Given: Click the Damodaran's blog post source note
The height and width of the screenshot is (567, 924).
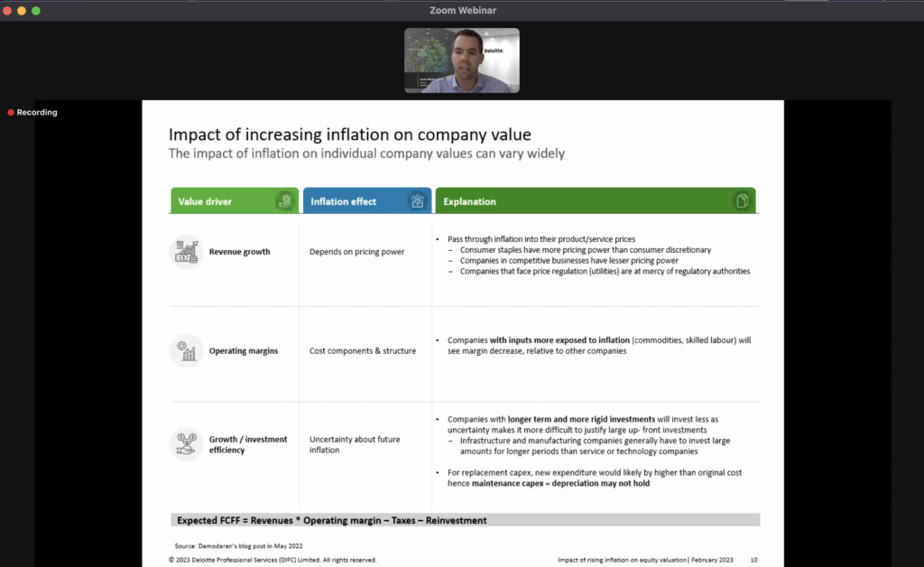Looking at the screenshot, I should click(x=238, y=545).
